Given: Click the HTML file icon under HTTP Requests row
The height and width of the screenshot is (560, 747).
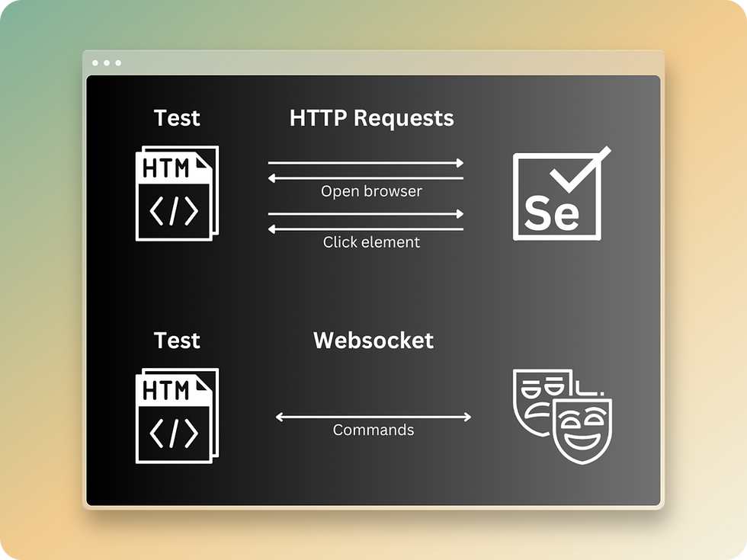Looking at the screenshot, I should [x=177, y=194].
